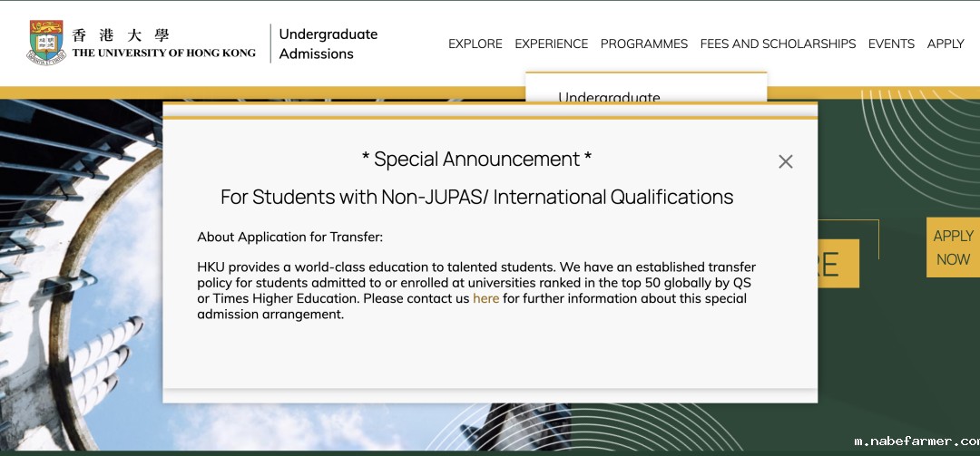This screenshot has width=980, height=456.
Task: Click the Non-JUPAS/International Qualifications subheading
Action: pyautogui.click(x=476, y=197)
